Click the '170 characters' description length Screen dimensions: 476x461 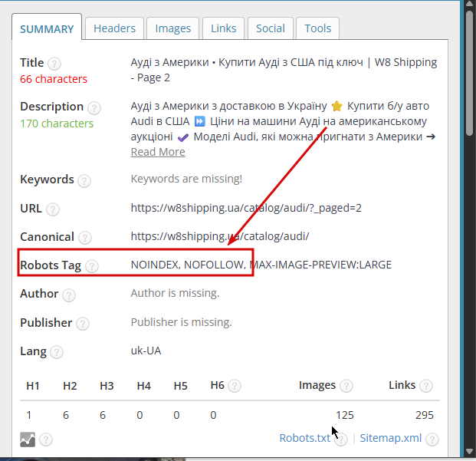click(57, 123)
